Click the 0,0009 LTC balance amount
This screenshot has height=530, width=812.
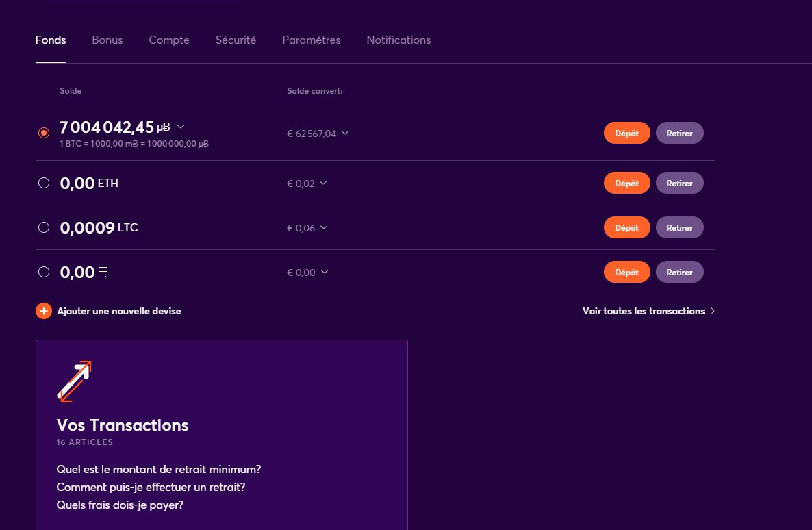pyautogui.click(x=87, y=228)
